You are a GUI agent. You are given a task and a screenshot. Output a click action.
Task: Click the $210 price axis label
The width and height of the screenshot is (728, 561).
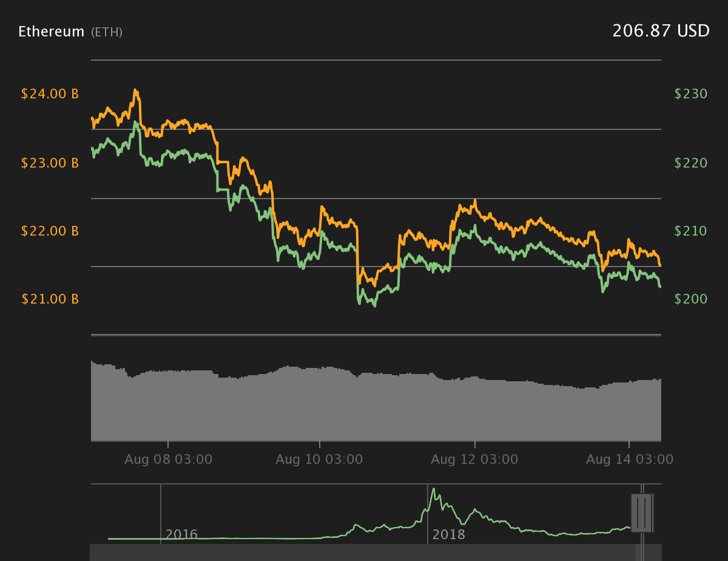691,231
